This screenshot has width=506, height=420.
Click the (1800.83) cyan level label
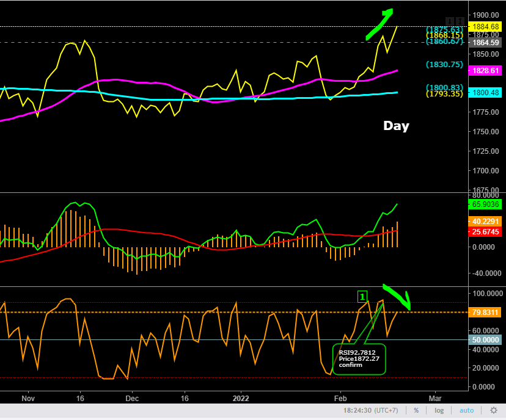point(444,87)
